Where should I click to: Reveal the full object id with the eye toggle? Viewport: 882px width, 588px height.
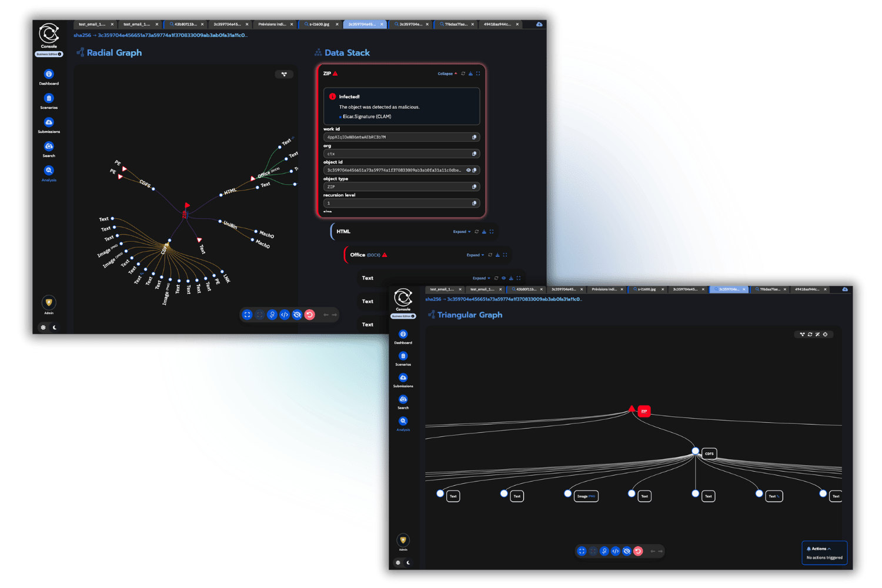coord(467,170)
